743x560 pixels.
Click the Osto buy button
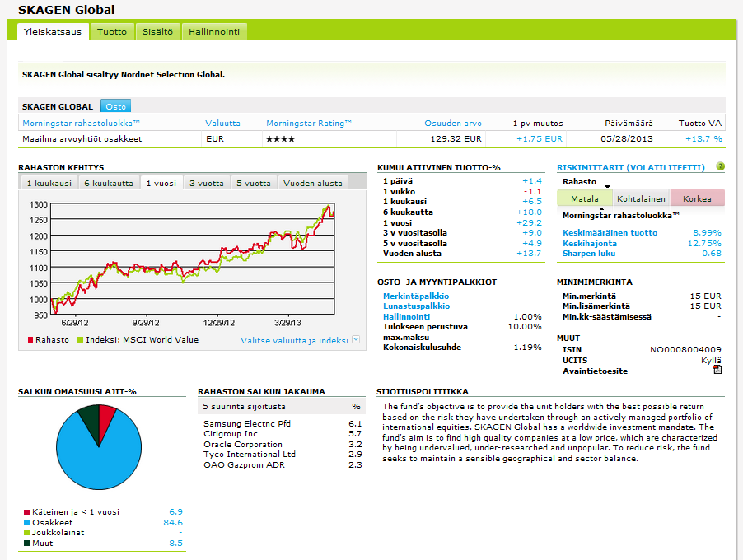coord(115,106)
